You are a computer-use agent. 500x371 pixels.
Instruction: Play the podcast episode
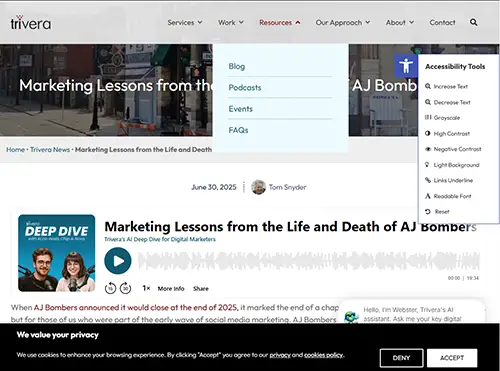118,261
